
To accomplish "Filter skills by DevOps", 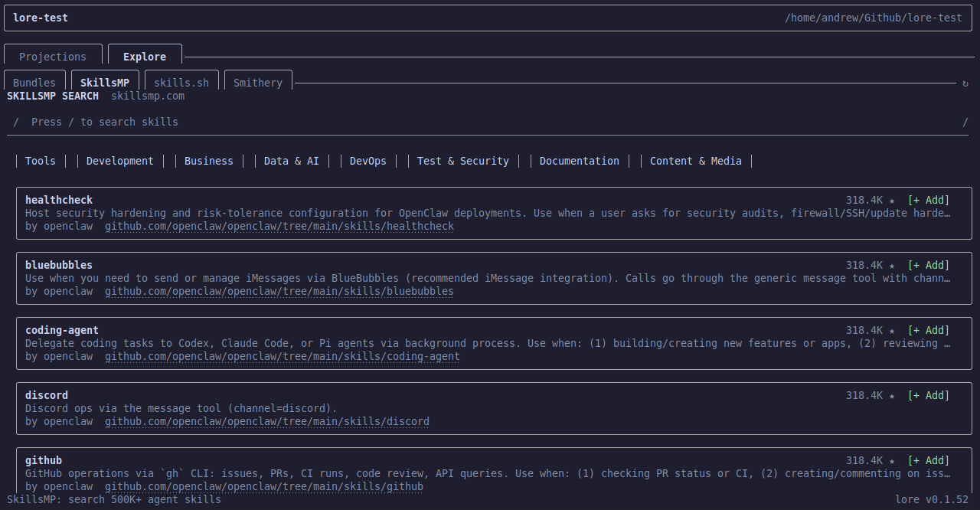I will tap(368, 161).
